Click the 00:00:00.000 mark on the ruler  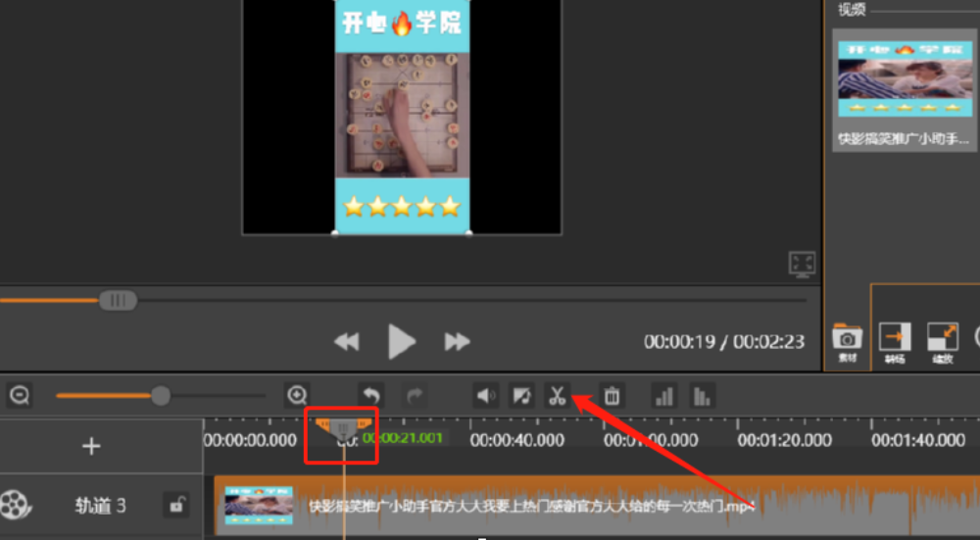pos(250,440)
